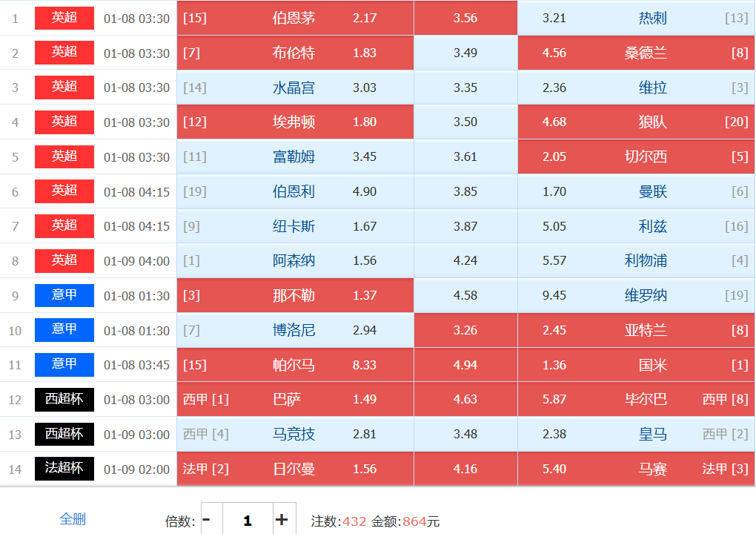The width and height of the screenshot is (756, 534).
Task: Toggle draw odds 3.26 for 博洛尼 match
Action: tap(465, 330)
